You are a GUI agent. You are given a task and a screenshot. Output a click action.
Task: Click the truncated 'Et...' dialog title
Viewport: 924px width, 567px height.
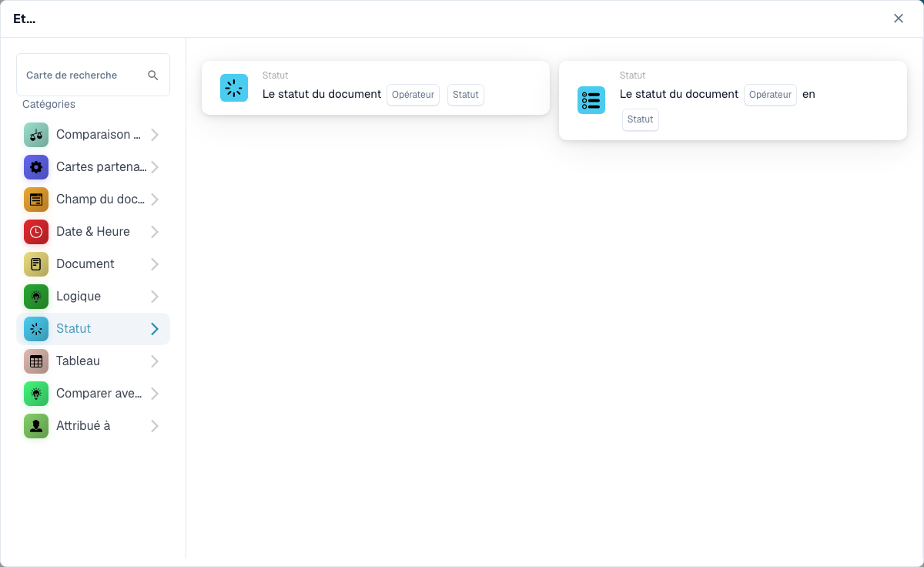click(x=25, y=18)
